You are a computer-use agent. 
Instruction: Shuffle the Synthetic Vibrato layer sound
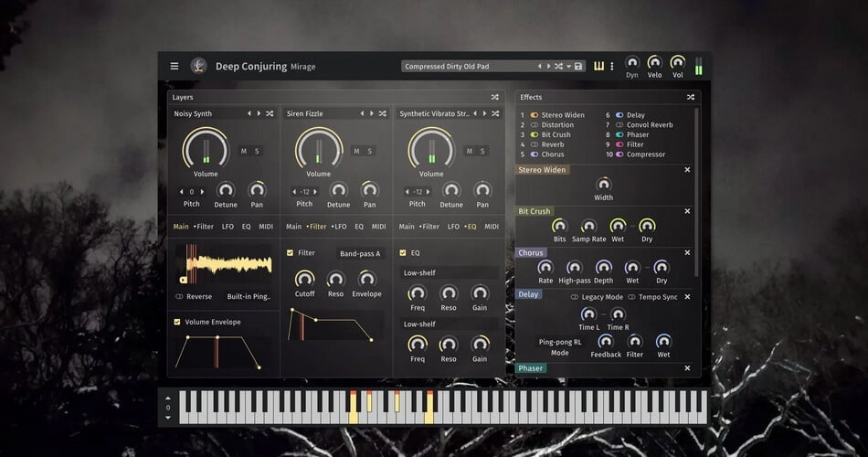pyautogui.click(x=495, y=113)
